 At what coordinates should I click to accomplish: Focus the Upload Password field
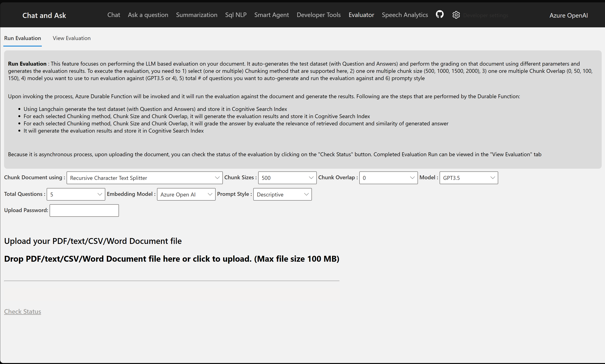84,211
